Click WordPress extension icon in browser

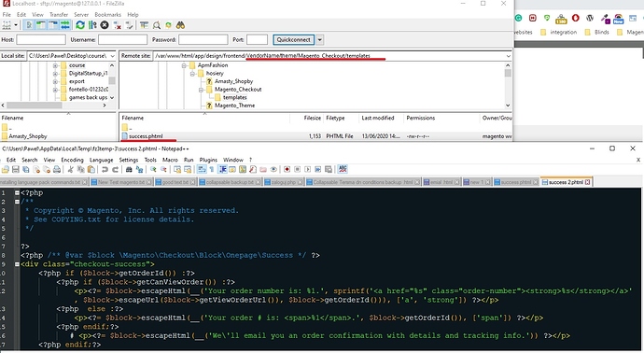(x=590, y=18)
